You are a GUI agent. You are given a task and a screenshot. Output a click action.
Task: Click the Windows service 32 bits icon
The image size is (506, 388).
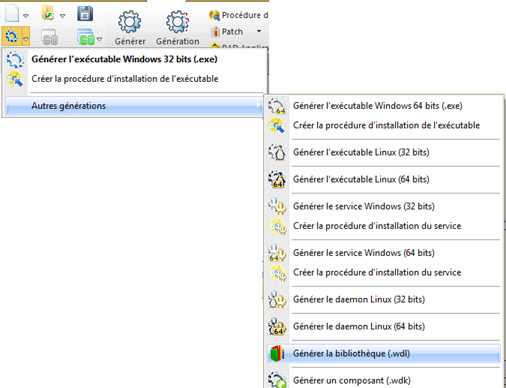click(x=277, y=206)
